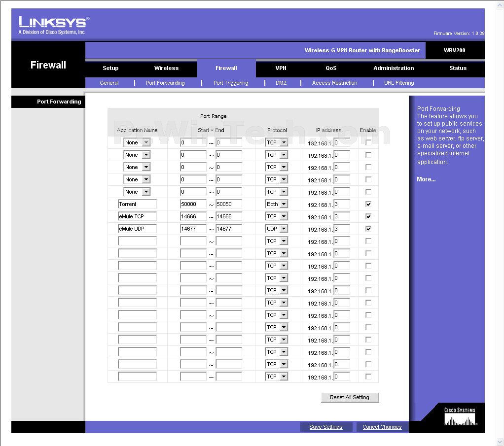Click the Application Name column header
Screen dimensions: 504x446
click(x=137, y=130)
